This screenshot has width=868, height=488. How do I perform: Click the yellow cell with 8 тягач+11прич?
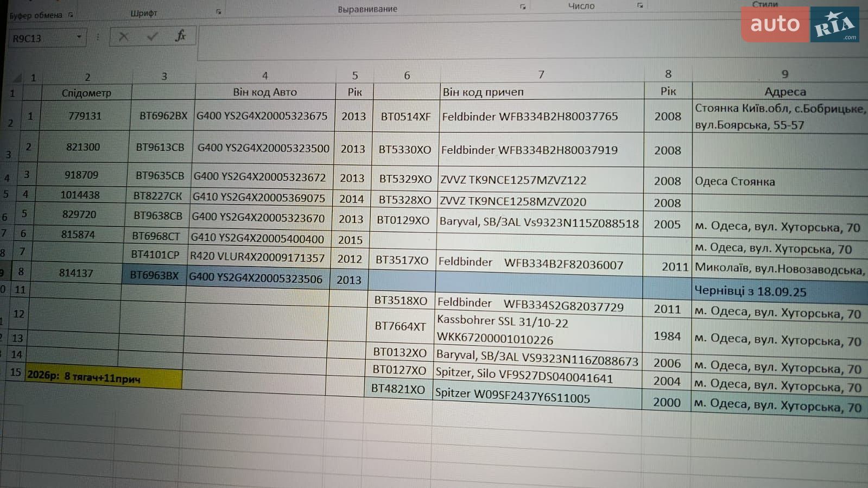coord(103,377)
